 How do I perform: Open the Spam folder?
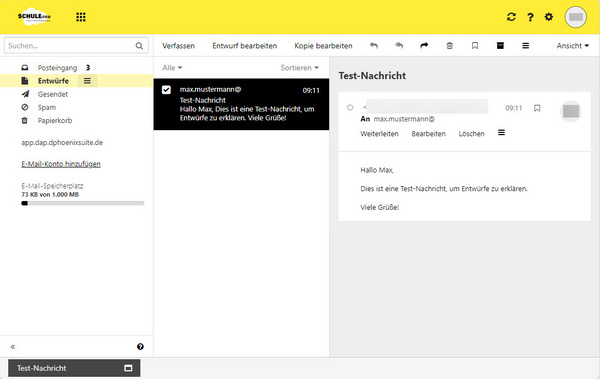pos(47,108)
